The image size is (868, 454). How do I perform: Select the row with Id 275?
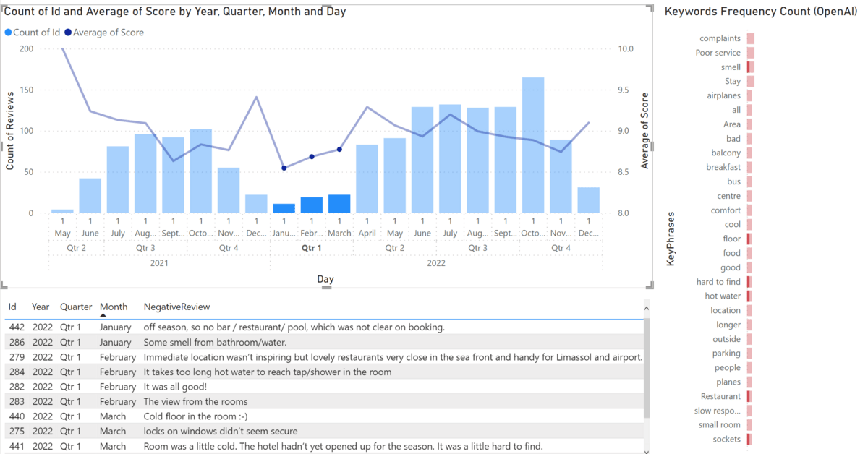(x=325, y=431)
